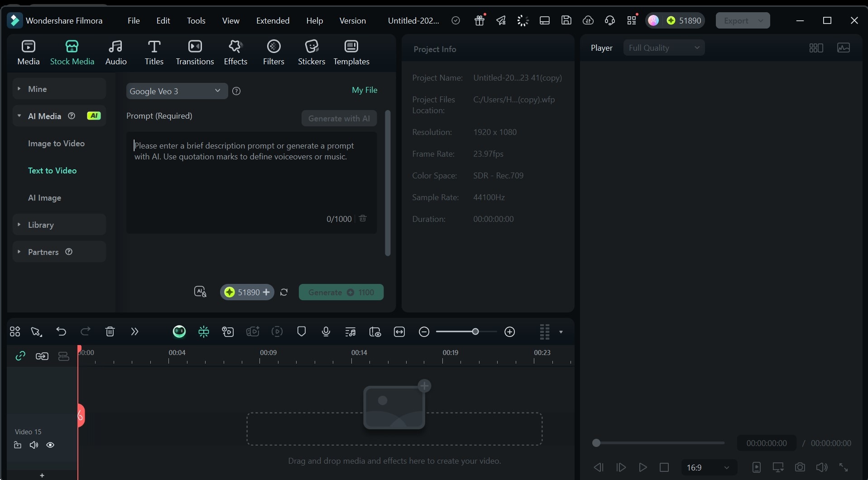
Task: Clear the prompt with the trash icon
Action: (x=363, y=218)
